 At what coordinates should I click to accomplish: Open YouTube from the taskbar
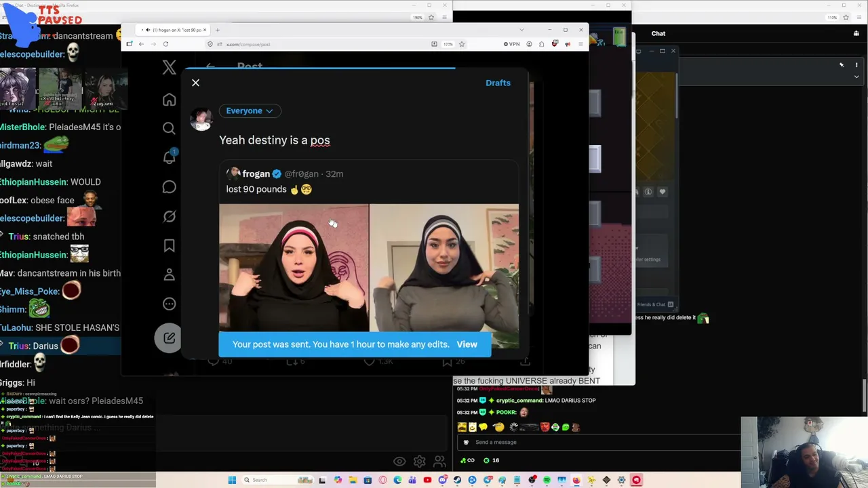[x=427, y=480]
